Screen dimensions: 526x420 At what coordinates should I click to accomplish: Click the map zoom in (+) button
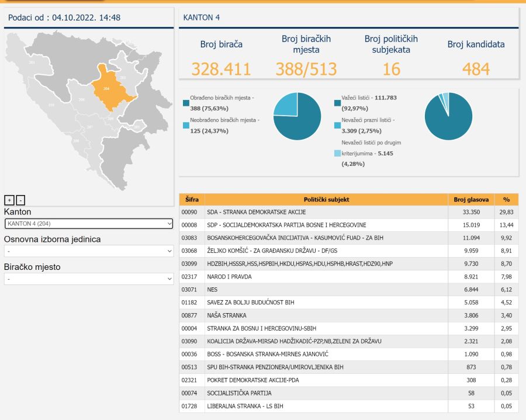point(9,199)
